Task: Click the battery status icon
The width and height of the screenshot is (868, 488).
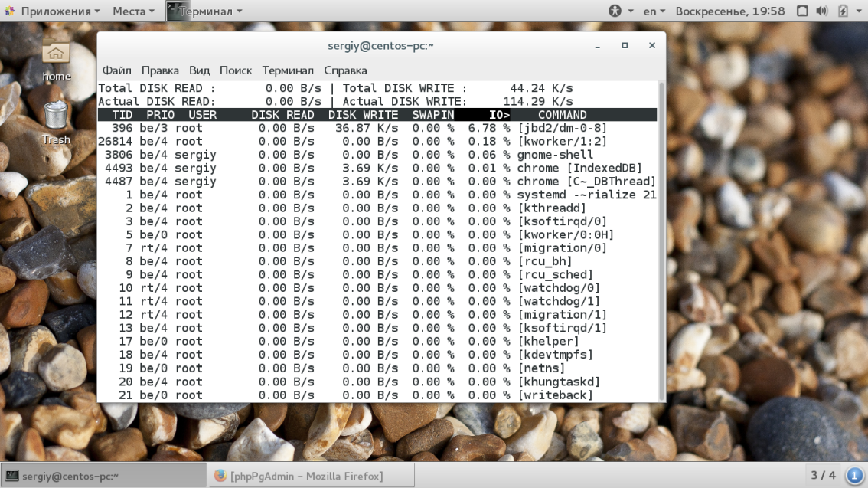Action: tap(843, 11)
